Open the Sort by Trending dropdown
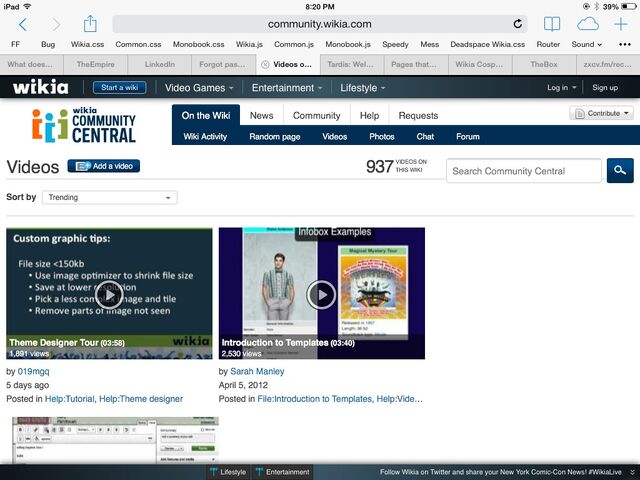This screenshot has height=480, width=640. click(109, 198)
